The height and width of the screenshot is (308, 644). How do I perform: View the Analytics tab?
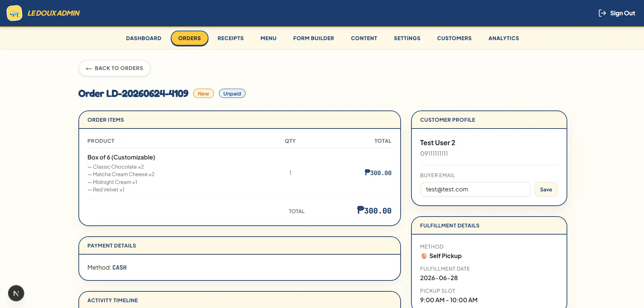tap(503, 38)
